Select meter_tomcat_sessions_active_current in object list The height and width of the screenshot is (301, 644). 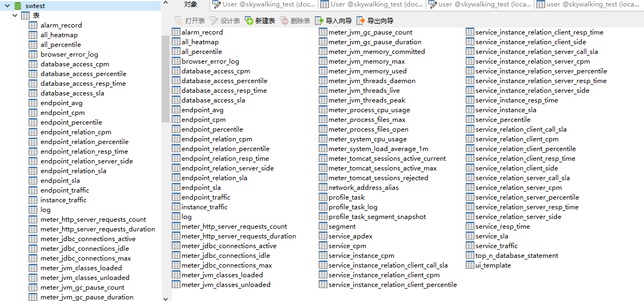(x=387, y=158)
